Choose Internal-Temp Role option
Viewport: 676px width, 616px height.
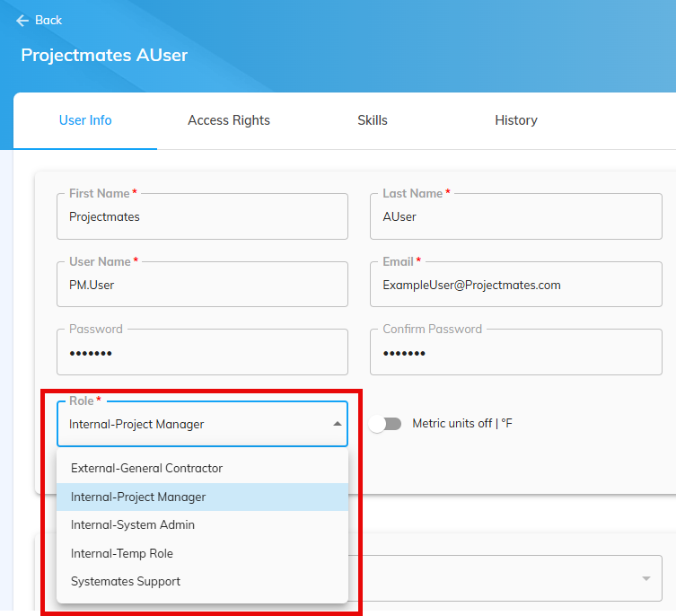[202, 553]
